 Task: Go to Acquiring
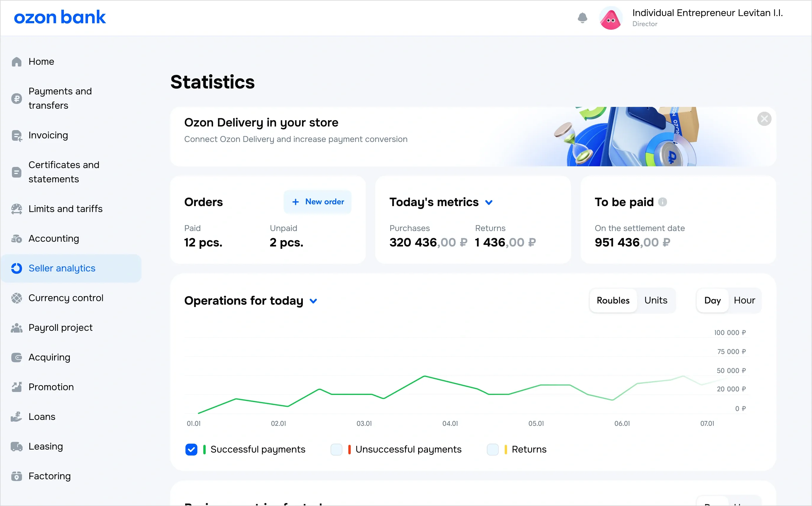click(71, 358)
